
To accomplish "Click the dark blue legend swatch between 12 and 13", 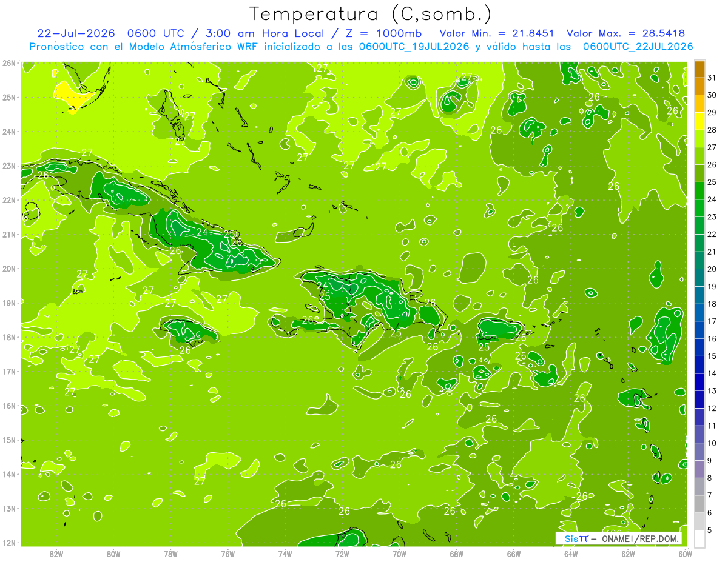I will 699,399.
